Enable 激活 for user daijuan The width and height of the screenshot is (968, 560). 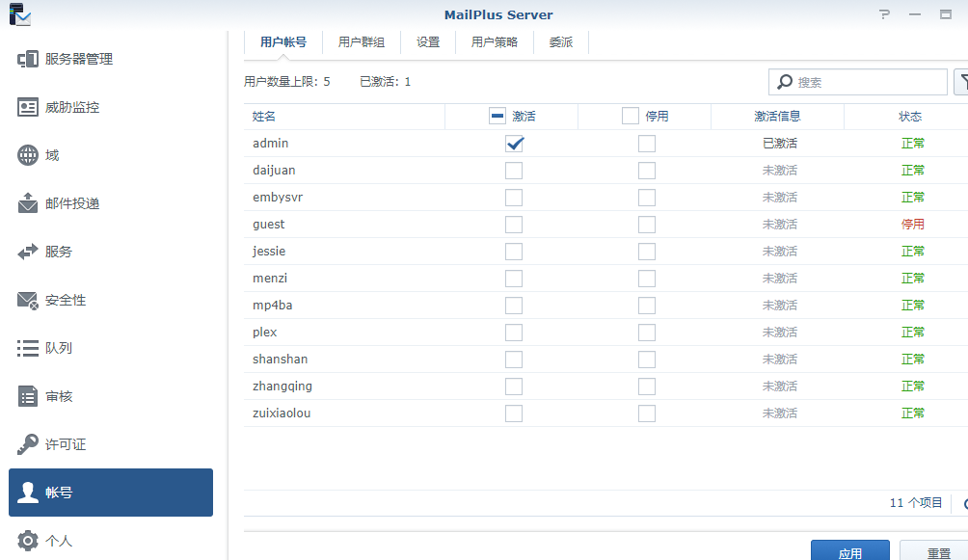point(514,170)
